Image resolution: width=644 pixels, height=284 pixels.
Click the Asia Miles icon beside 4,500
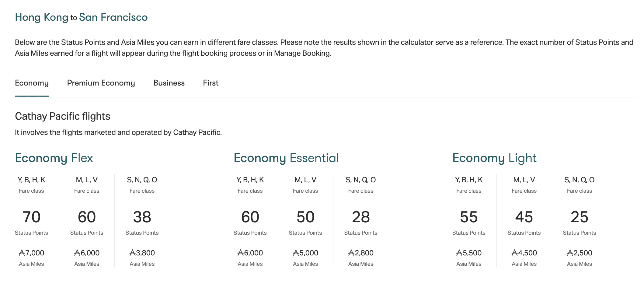click(514, 253)
